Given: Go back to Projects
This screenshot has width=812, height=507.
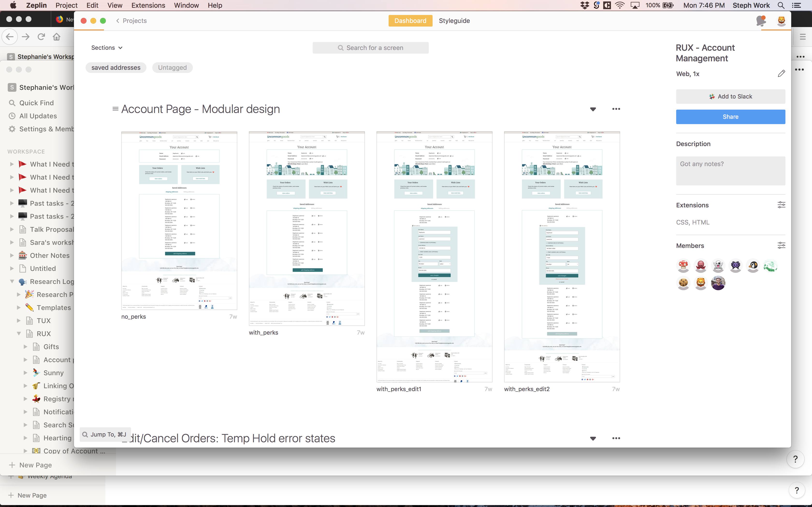Looking at the screenshot, I should 131,21.
